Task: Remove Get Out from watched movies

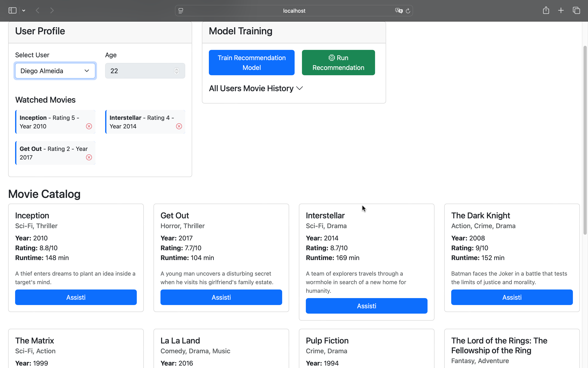Action: point(89,157)
